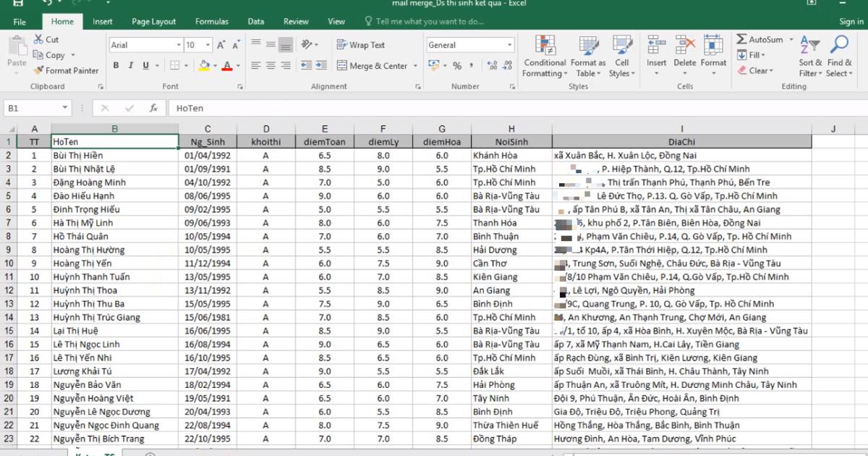Image resolution: width=868 pixels, height=456 pixels.
Task: Switch to the Formulas ribbon tab
Action: tap(211, 22)
